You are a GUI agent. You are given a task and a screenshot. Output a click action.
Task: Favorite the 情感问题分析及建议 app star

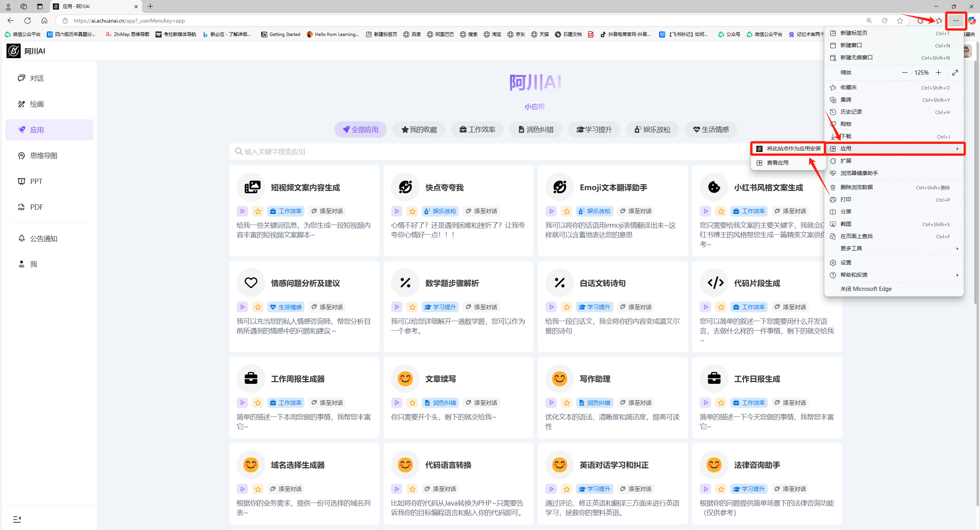258,307
